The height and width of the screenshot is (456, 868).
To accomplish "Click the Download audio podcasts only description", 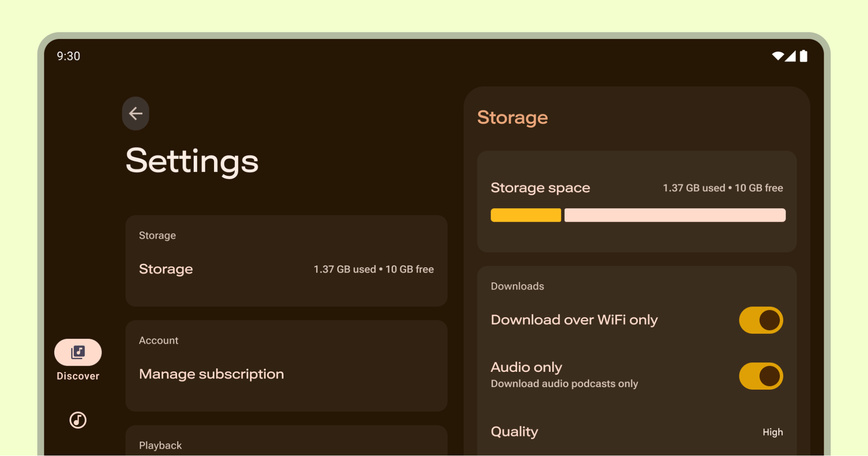I will coord(564,384).
